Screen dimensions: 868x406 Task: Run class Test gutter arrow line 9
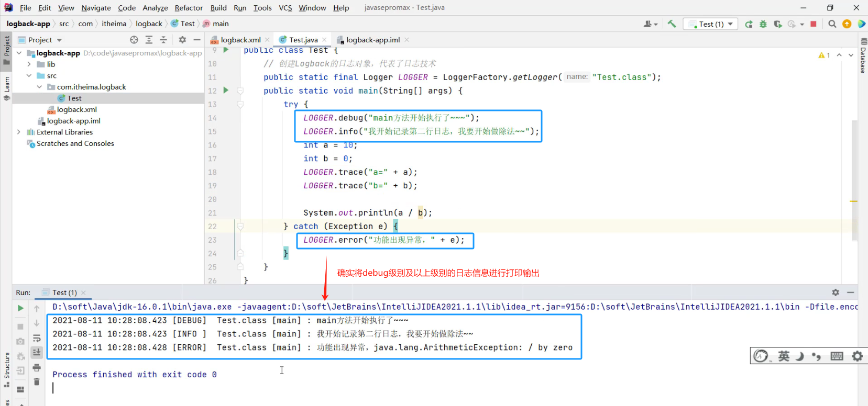coord(226,50)
